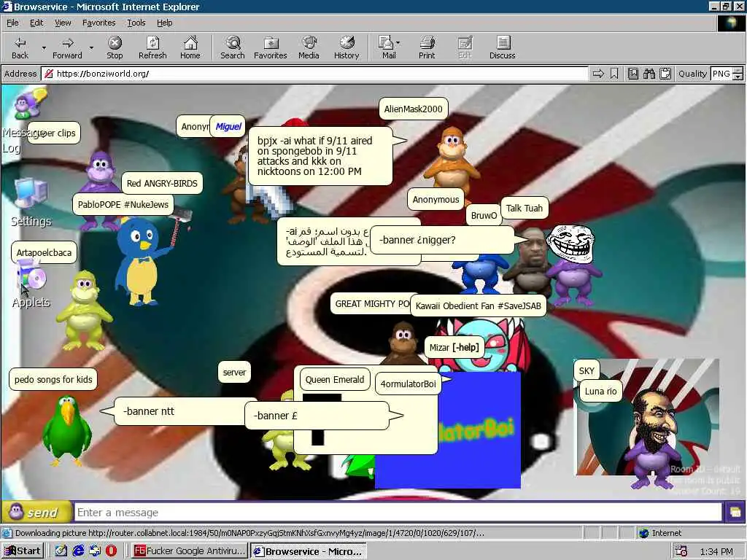Click the Artapoelcbaca name tag
The height and width of the screenshot is (560, 747).
[44, 252]
